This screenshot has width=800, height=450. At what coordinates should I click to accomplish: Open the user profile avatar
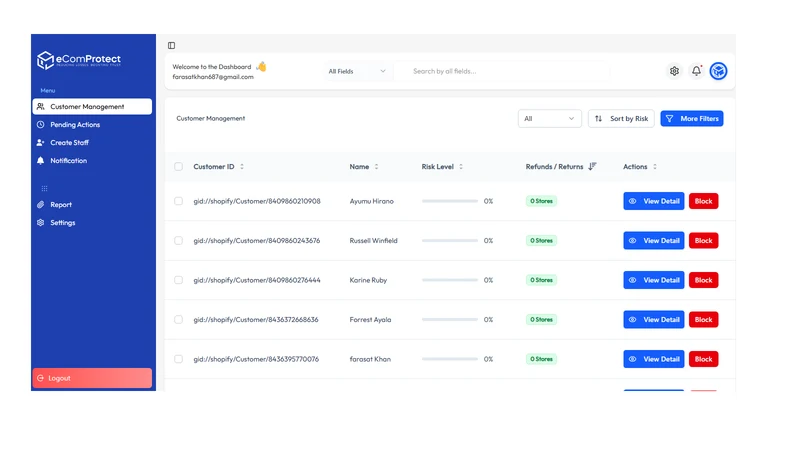point(718,71)
